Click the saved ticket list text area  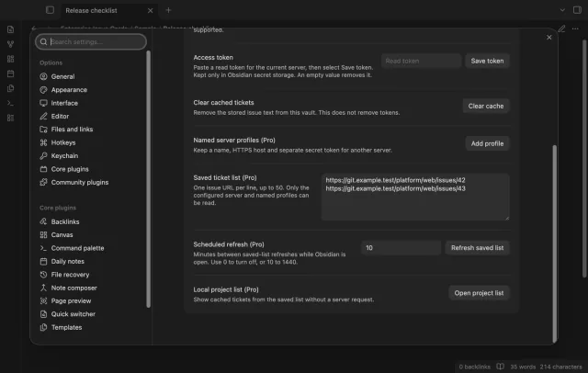415,197
